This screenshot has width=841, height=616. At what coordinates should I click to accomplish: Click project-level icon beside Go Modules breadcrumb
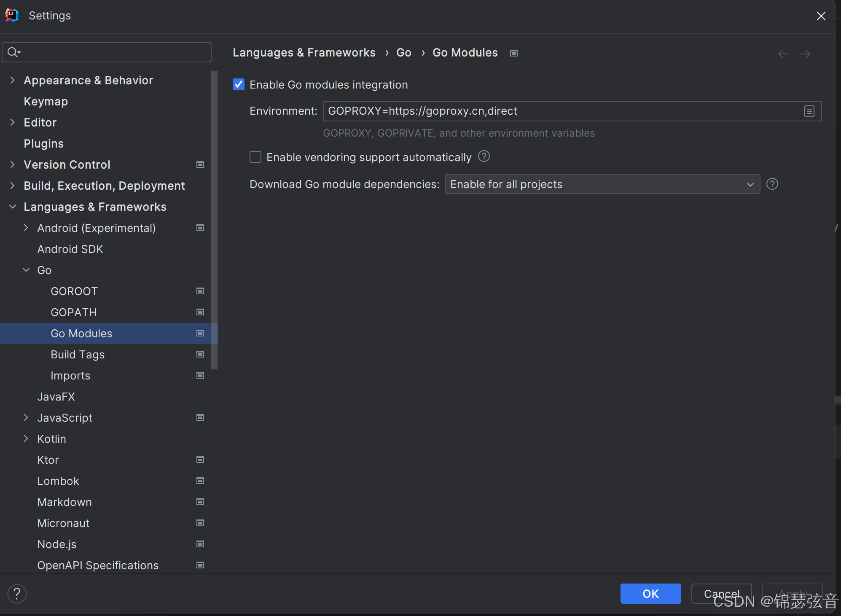[513, 53]
